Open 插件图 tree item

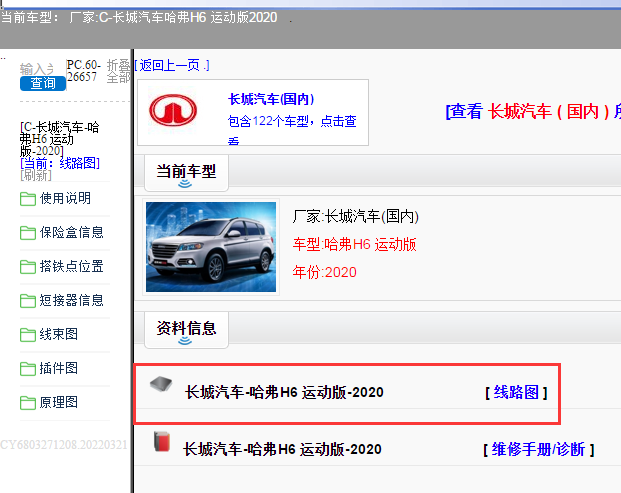[x=59, y=368]
